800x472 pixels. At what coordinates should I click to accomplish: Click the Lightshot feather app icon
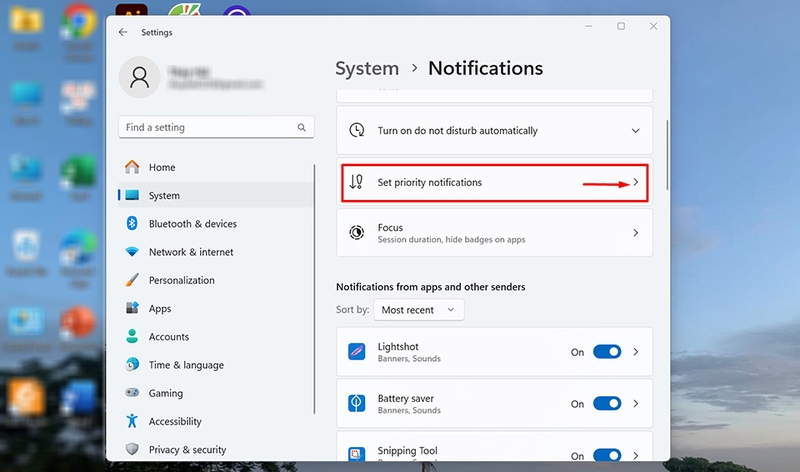pos(357,352)
